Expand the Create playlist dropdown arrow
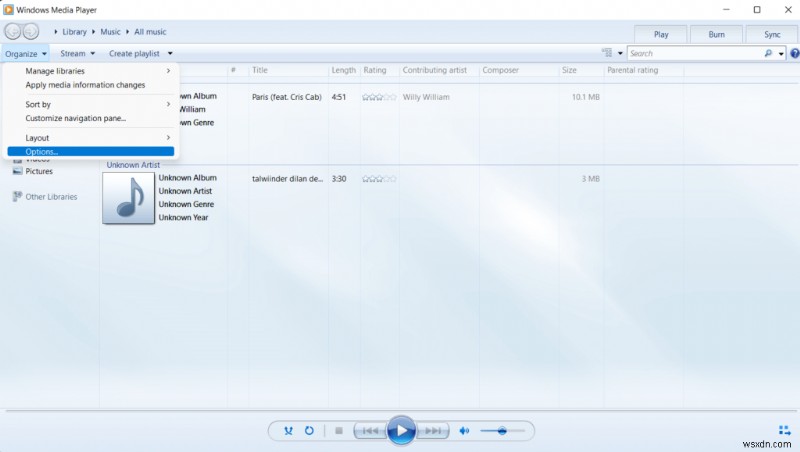The image size is (800, 452). coord(170,53)
